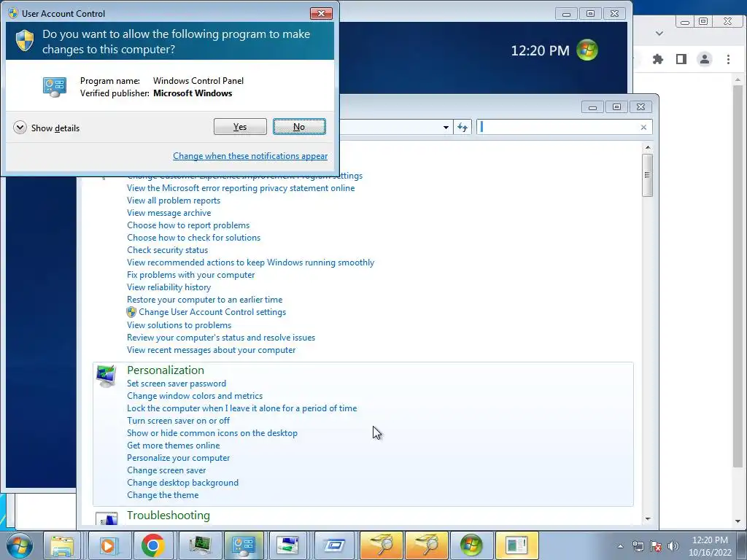Screen dimensions: 747x560
Task: Open 'View all problem reports'
Action: [174, 201]
